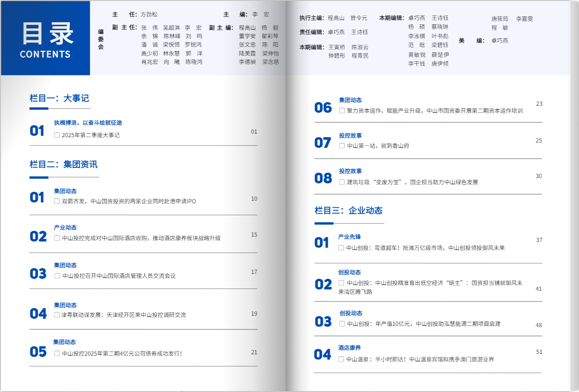Check the box next to 中山第一站，就到香山府
The width and height of the screenshot is (579, 392).
342,146
